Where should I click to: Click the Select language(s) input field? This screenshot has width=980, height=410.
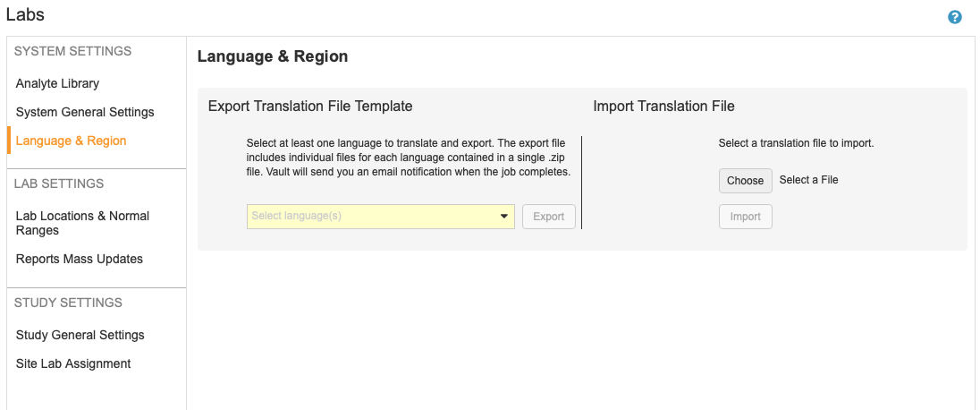coord(371,216)
